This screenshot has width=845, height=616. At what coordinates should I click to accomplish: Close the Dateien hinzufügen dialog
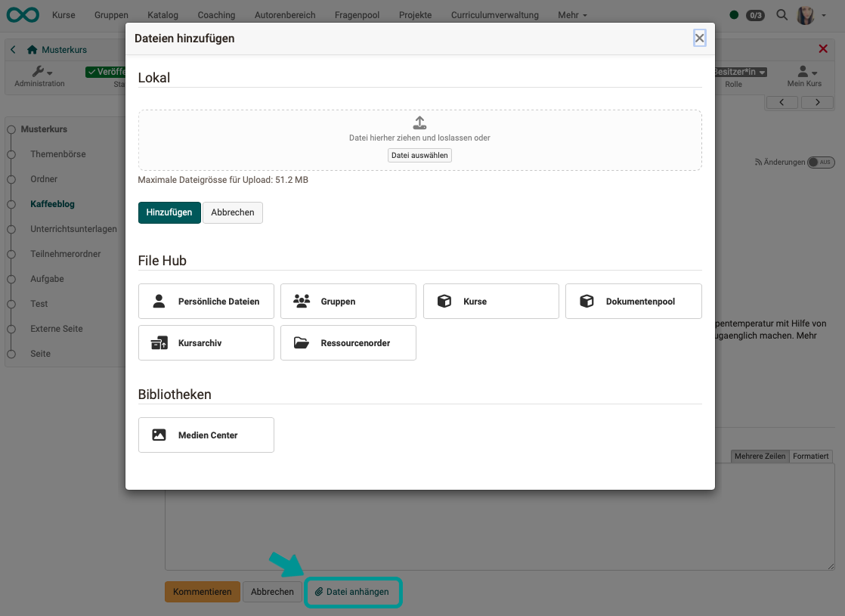click(699, 39)
